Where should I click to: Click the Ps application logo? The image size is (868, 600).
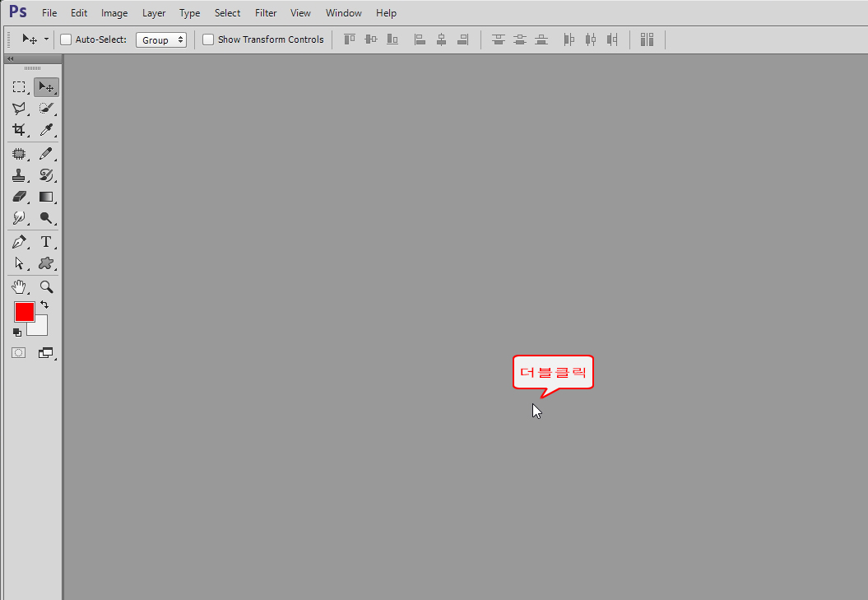click(x=18, y=12)
